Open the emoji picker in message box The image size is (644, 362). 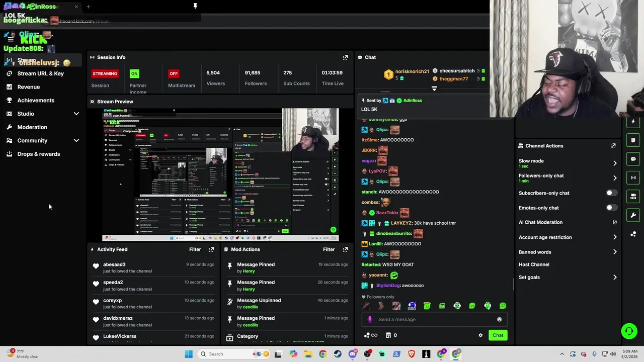coord(499,319)
